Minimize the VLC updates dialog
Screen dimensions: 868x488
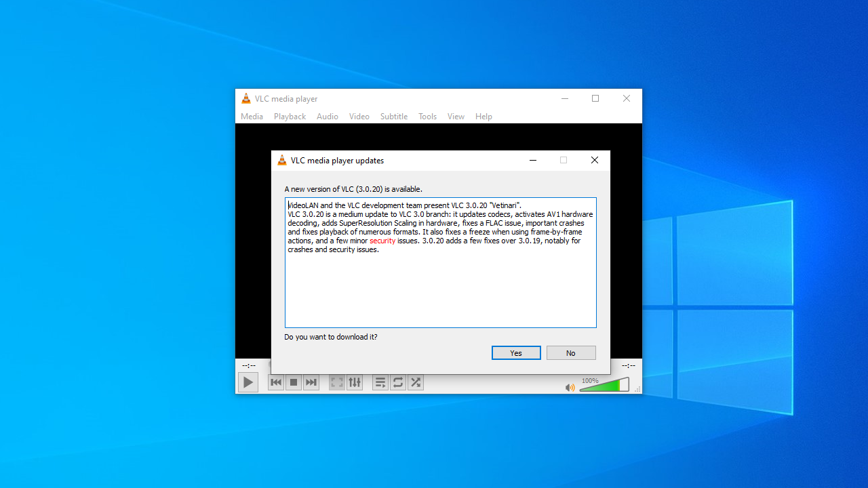tap(533, 161)
